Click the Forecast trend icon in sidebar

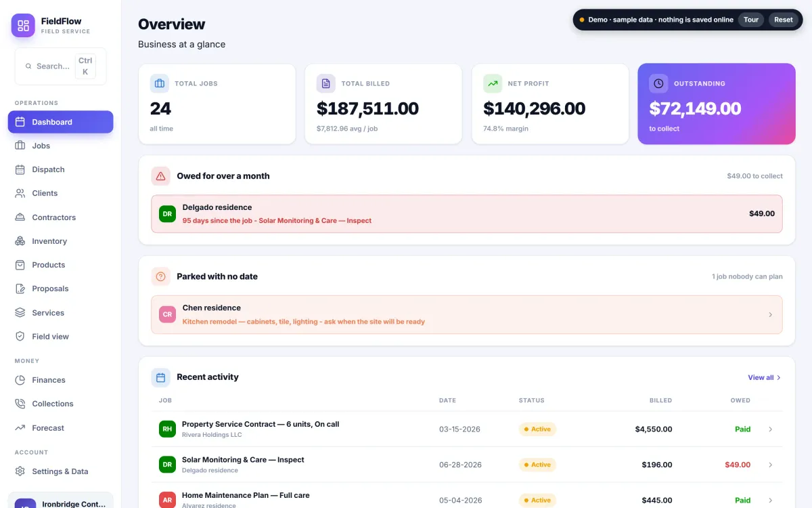click(x=20, y=428)
